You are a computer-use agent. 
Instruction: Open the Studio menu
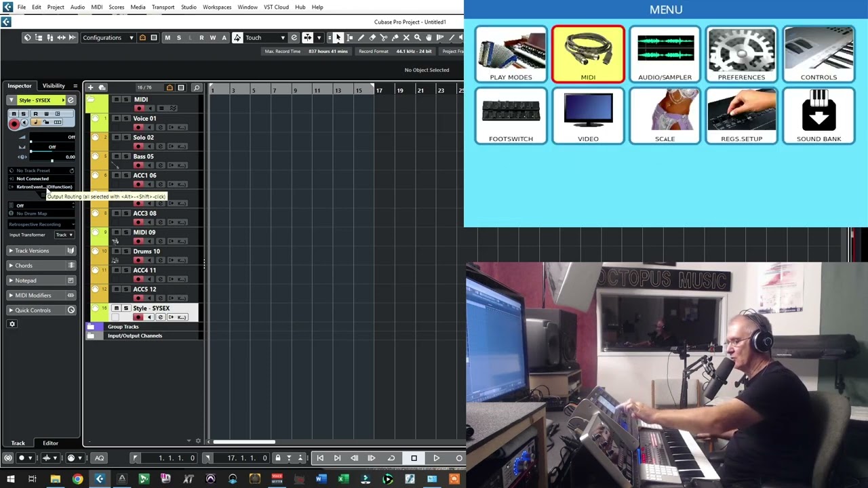[189, 7]
